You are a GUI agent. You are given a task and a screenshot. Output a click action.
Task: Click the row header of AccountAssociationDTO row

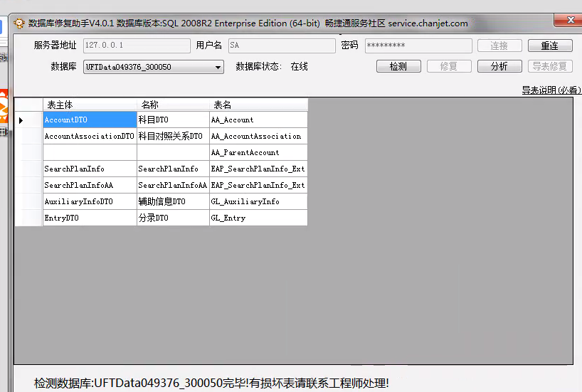point(29,136)
